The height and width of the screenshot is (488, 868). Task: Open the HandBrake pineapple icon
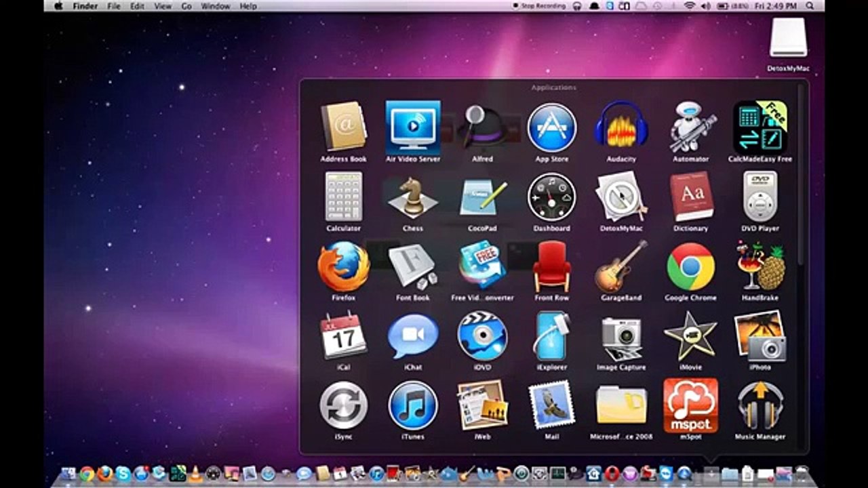(760, 266)
